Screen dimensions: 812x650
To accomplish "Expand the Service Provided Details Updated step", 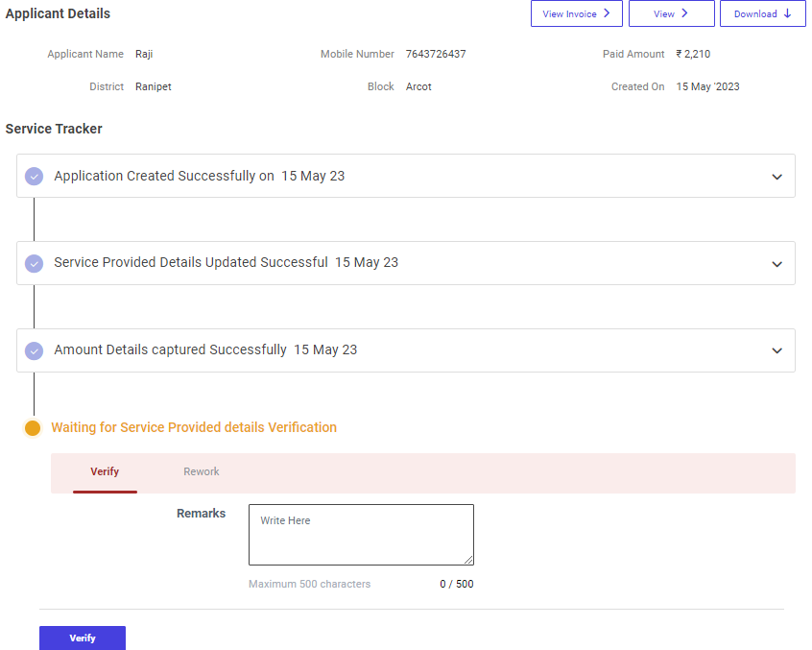I will [x=776, y=263].
